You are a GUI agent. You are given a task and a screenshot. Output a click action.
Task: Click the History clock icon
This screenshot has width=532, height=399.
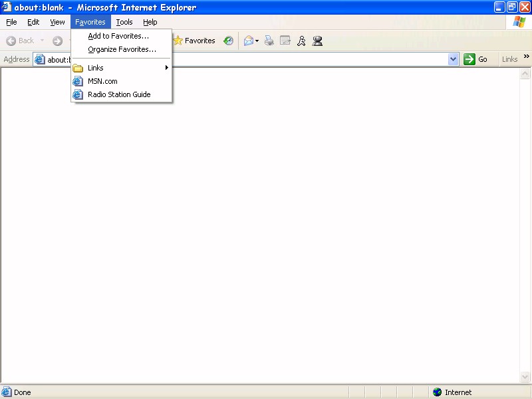pos(228,41)
